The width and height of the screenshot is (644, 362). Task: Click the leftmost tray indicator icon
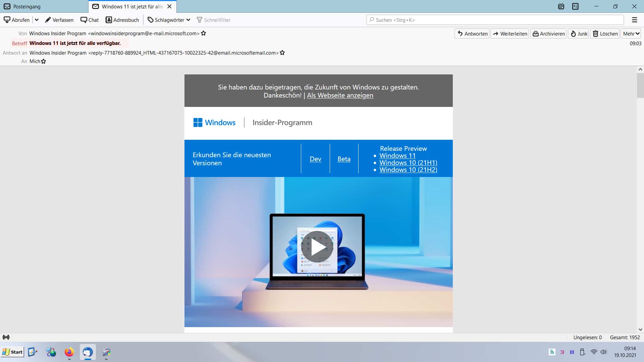552,352
